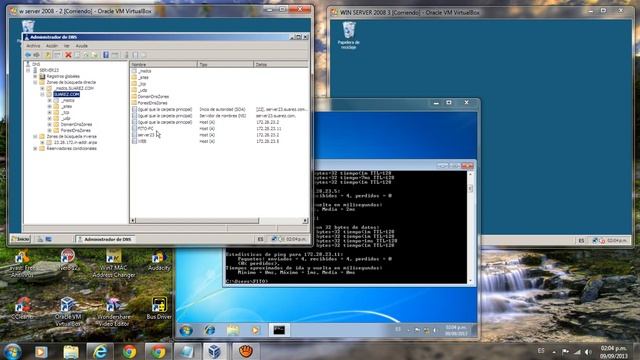Select the Servidor de nombres (NS) record
Viewport: 640px width, 360px height.
[220, 116]
